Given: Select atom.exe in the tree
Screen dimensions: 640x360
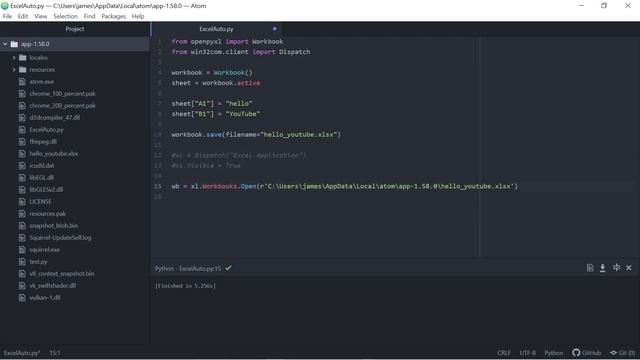Looking at the screenshot, I should click(42, 82).
